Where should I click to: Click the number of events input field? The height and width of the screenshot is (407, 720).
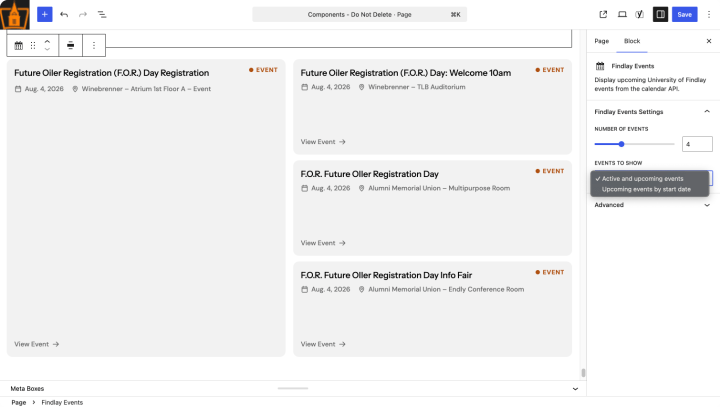click(697, 144)
